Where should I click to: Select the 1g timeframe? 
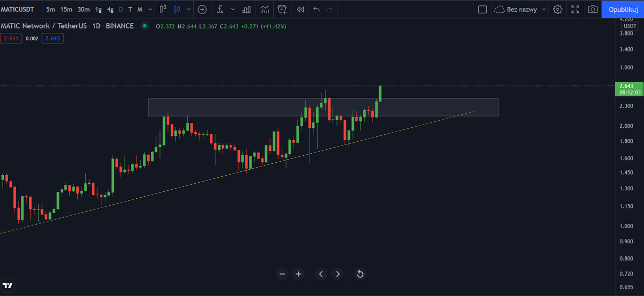coord(98,9)
